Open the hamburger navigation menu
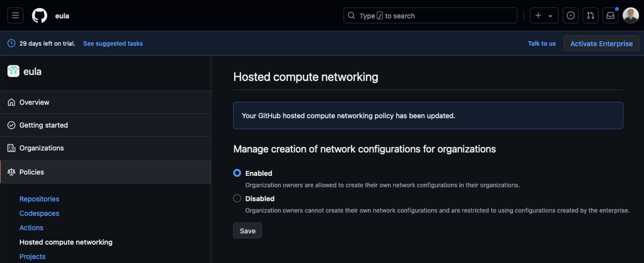 click(15, 15)
